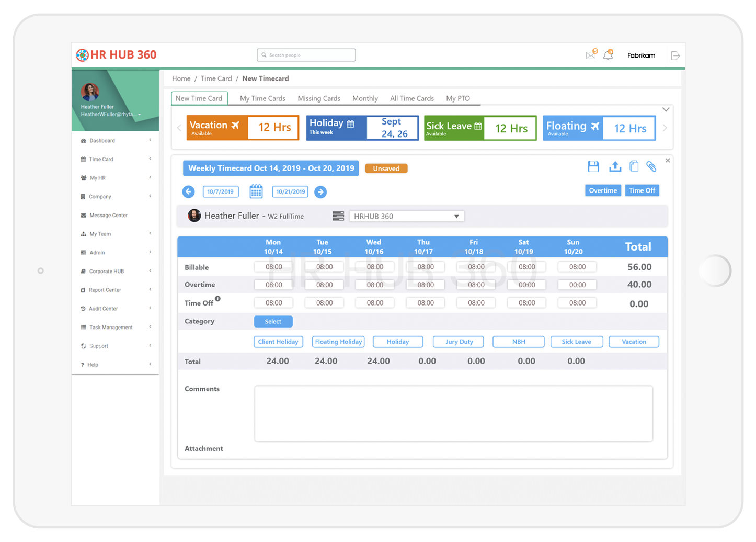Click the Overtime hours field for Saturday
This screenshot has height=542, width=756.
tap(527, 285)
